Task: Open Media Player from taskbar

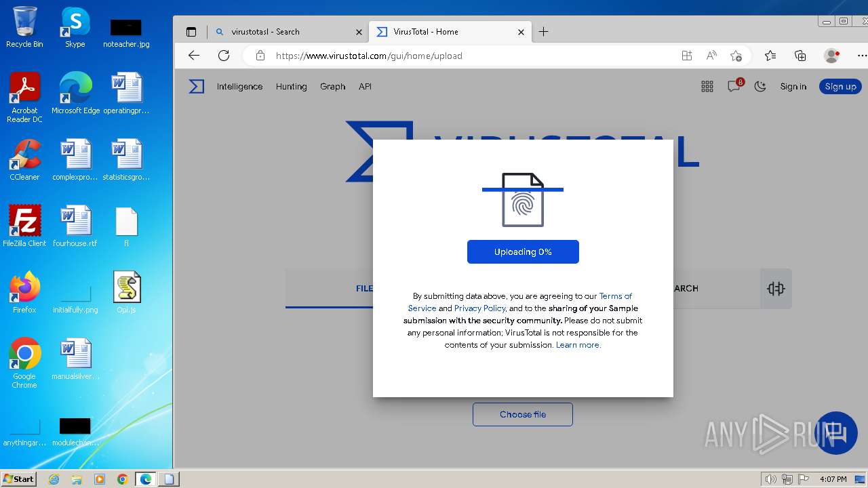Action: (x=100, y=479)
